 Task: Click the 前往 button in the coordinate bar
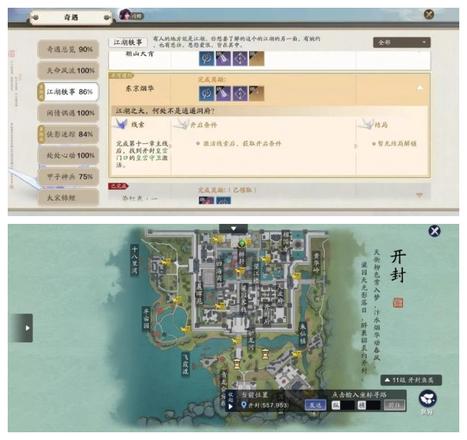tap(395, 405)
